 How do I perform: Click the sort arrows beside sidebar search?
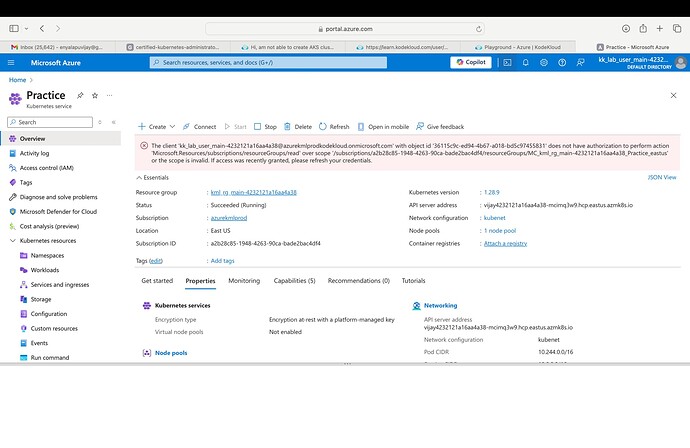(x=100, y=122)
